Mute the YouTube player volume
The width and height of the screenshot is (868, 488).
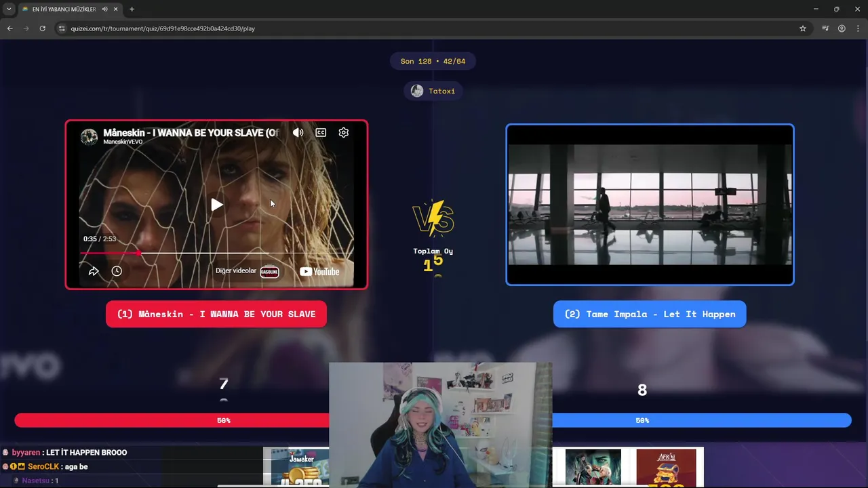pos(298,132)
